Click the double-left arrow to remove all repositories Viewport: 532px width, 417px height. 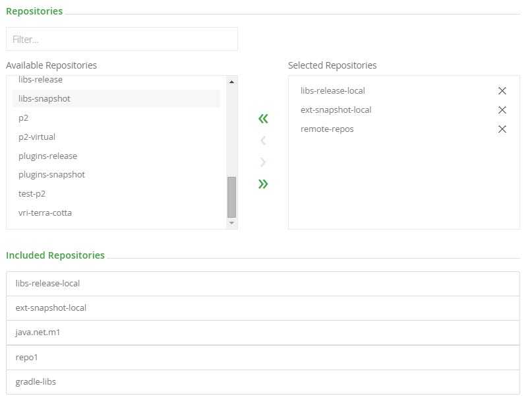click(x=263, y=119)
